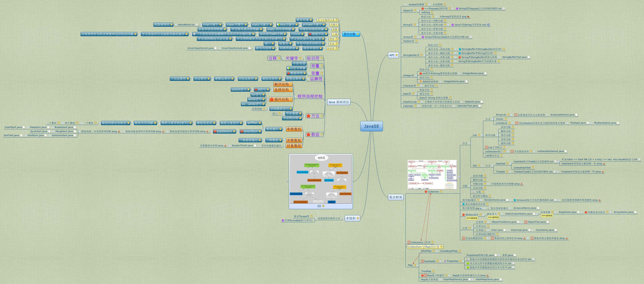This screenshot has height=284, width=644.
Task: Open the attachment icon of DateUtil.java
Action: [x=482, y=102]
